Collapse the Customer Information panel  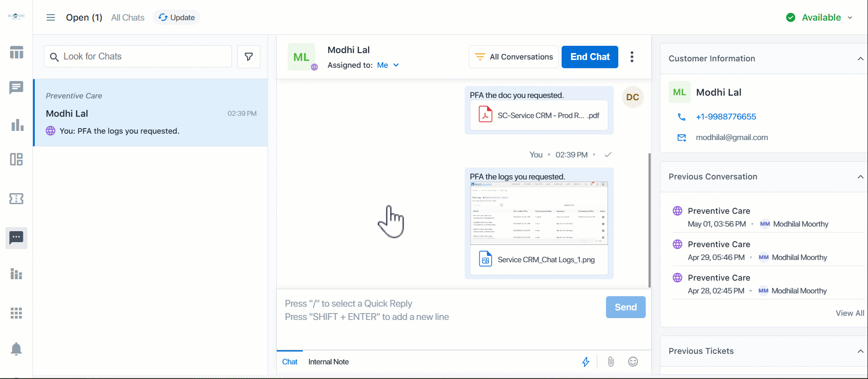coord(860,59)
